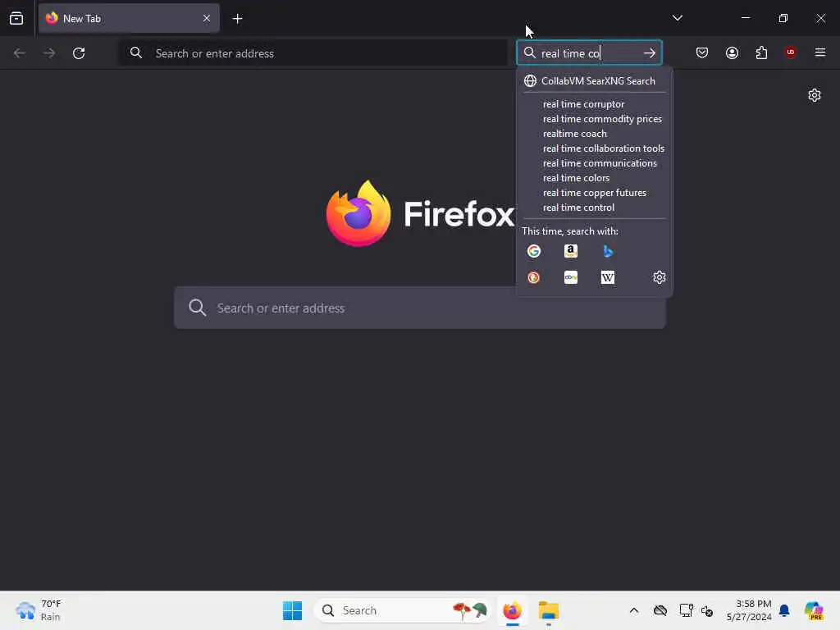
Task: Click the muted volume tray icon
Action: click(707, 610)
